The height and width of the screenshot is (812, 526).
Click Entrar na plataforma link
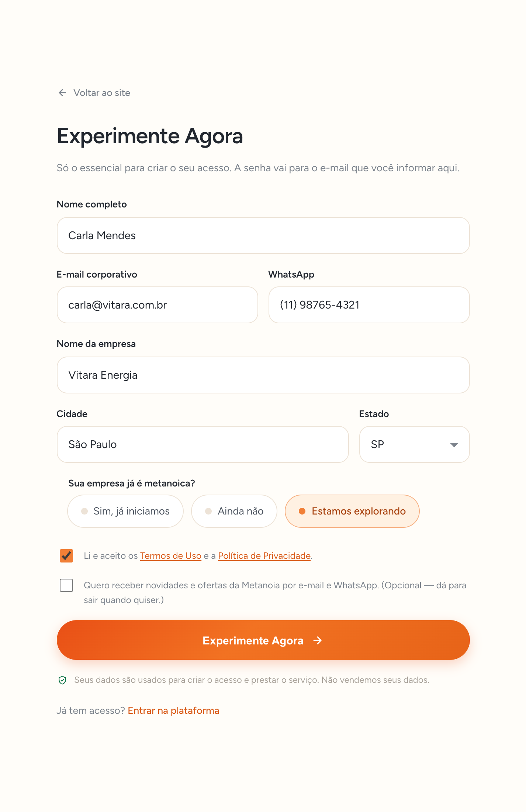pyautogui.click(x=174, y=710)
